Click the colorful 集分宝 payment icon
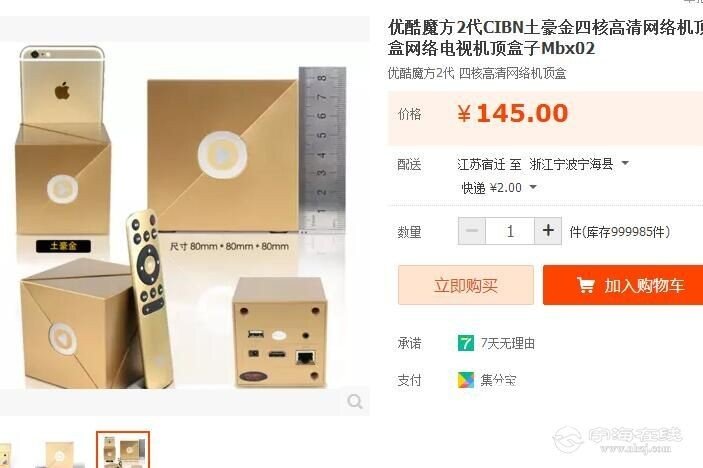 coord(466,380)
